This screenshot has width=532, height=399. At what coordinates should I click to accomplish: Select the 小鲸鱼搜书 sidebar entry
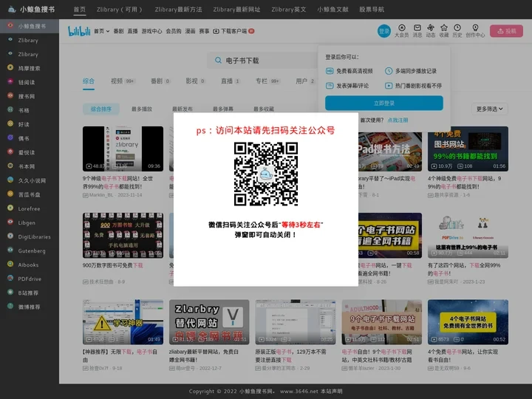tap(30, 26)
